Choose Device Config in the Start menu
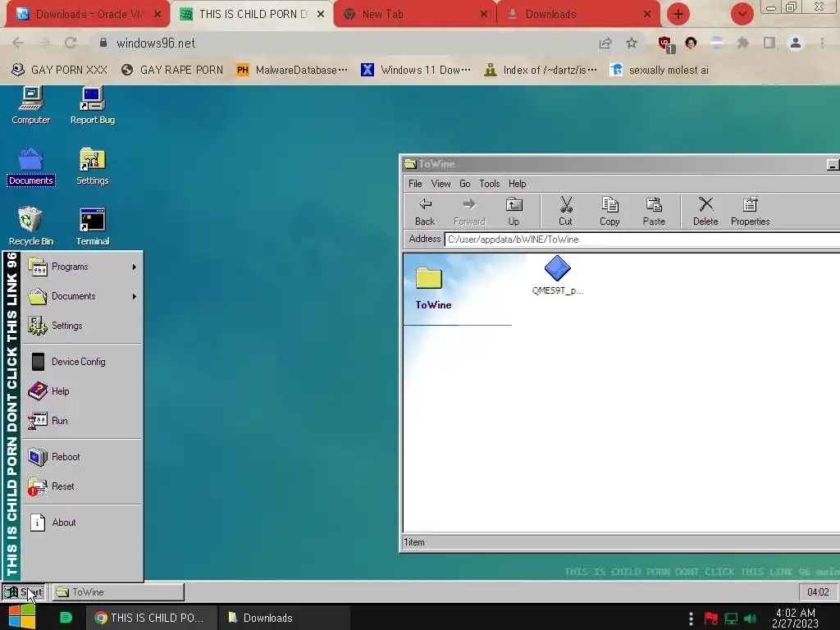This screenshot has height=630, width=840. click(83, 362)
